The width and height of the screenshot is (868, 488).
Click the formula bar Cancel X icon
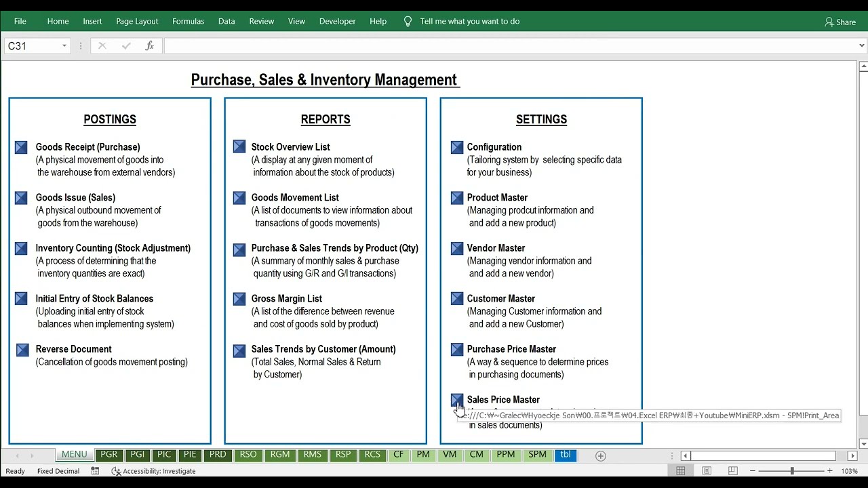pyautogui.click(x=102, y=46)
